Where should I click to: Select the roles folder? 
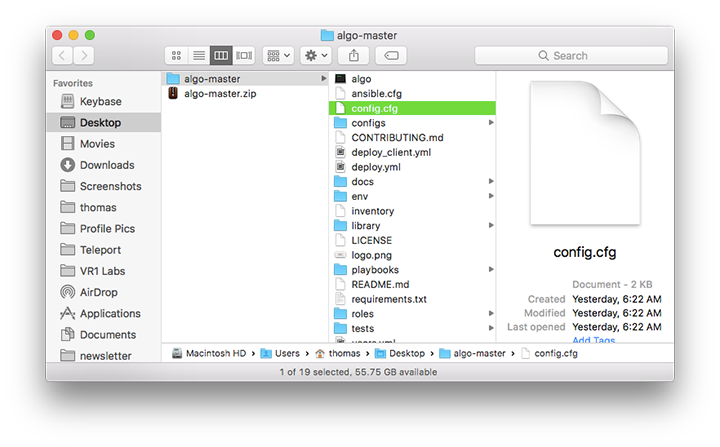[x=412, y=314]
